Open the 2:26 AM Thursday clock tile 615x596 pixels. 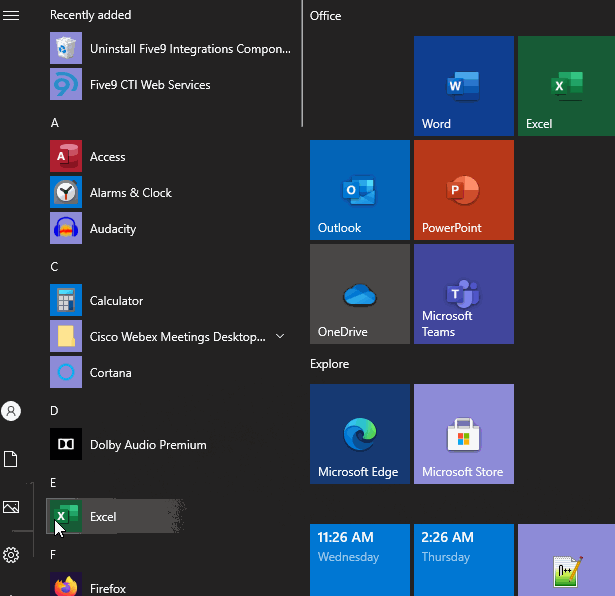click(x=464, y=560)
